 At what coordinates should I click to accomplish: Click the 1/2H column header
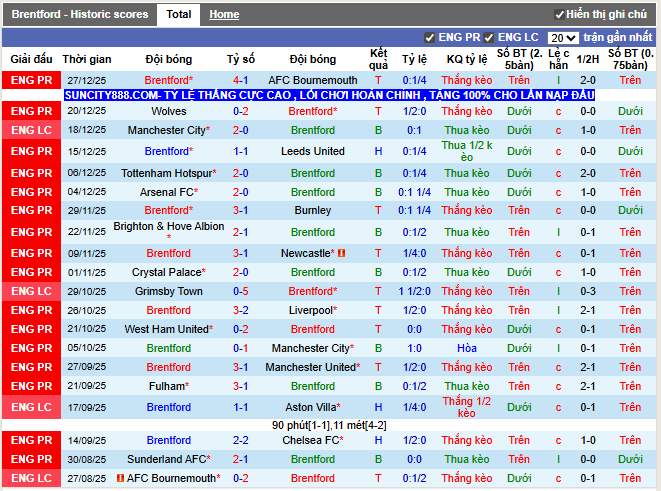tap(588, 59)
